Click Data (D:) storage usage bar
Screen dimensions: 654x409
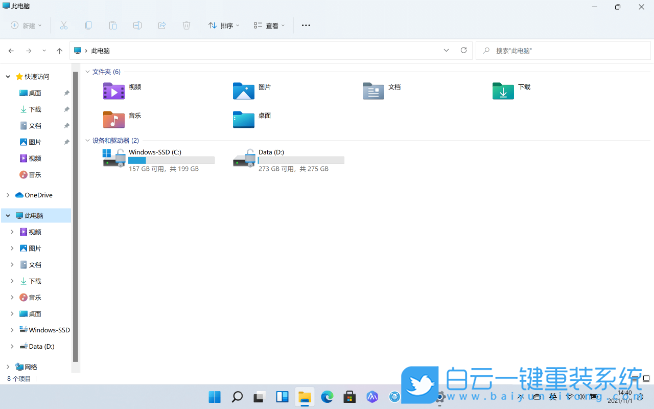(x=301, y=160)
